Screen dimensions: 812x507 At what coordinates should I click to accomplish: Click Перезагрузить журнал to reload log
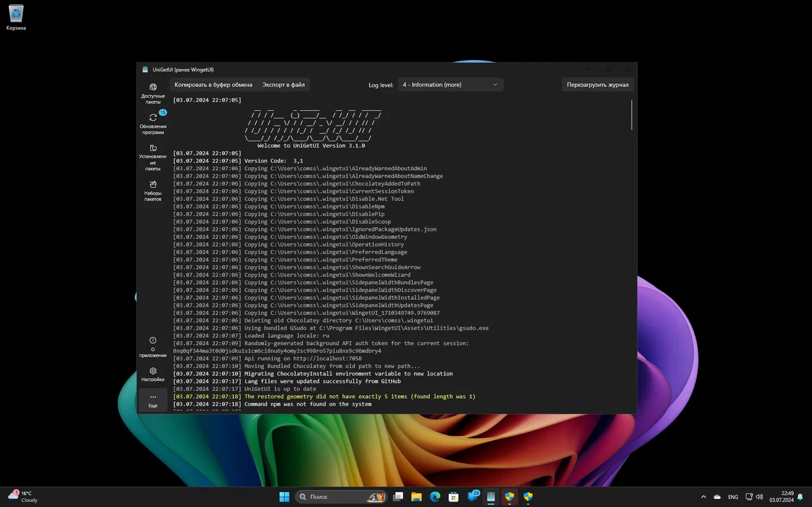point(598,85)
